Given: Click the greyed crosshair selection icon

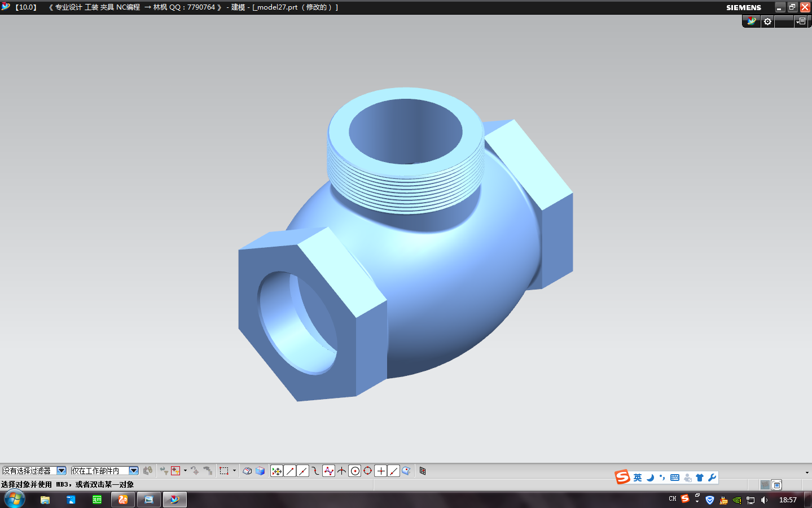Looking at the screenshot, I should pyautogui.click(x=195, y=471).
